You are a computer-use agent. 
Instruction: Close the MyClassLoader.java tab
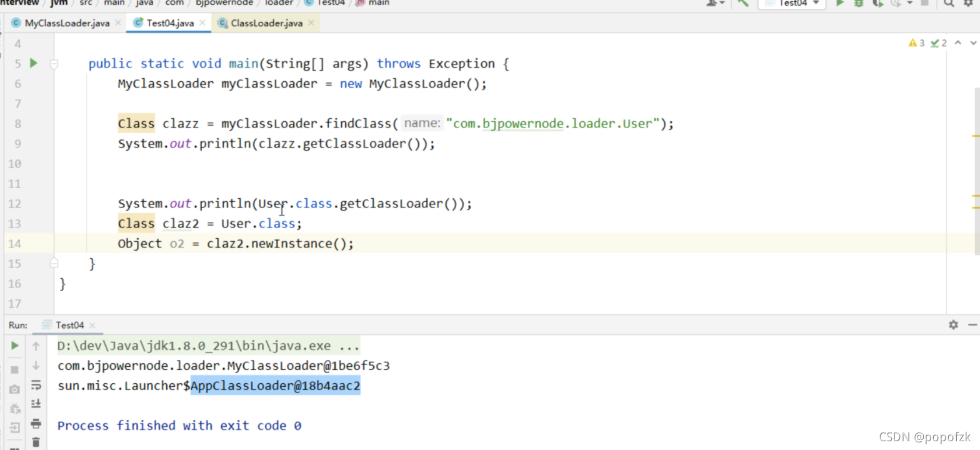pyautogui.click(x=118, y=23)
